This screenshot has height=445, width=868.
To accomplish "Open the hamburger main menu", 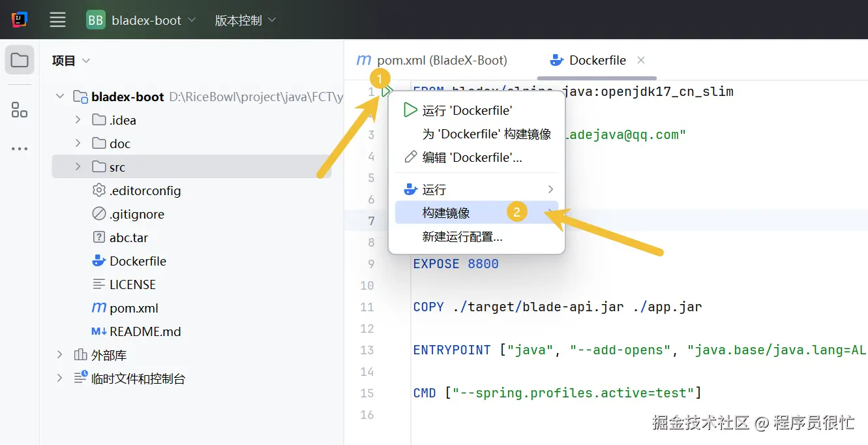I will [57, 20].
